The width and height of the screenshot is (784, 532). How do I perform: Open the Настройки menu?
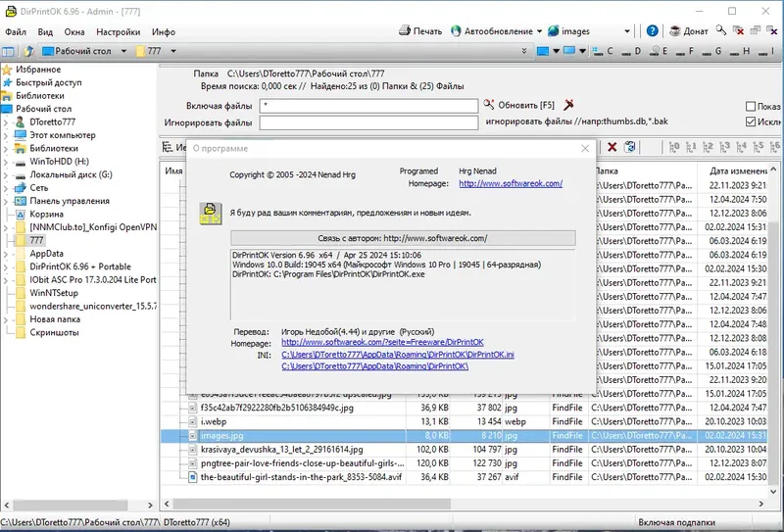pyautogui.click(x=118, y=32)
